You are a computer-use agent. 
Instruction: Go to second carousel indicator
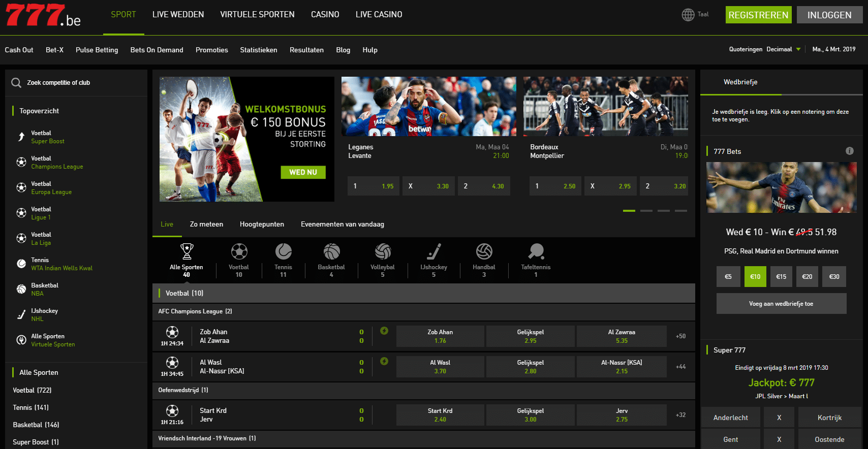646,211
